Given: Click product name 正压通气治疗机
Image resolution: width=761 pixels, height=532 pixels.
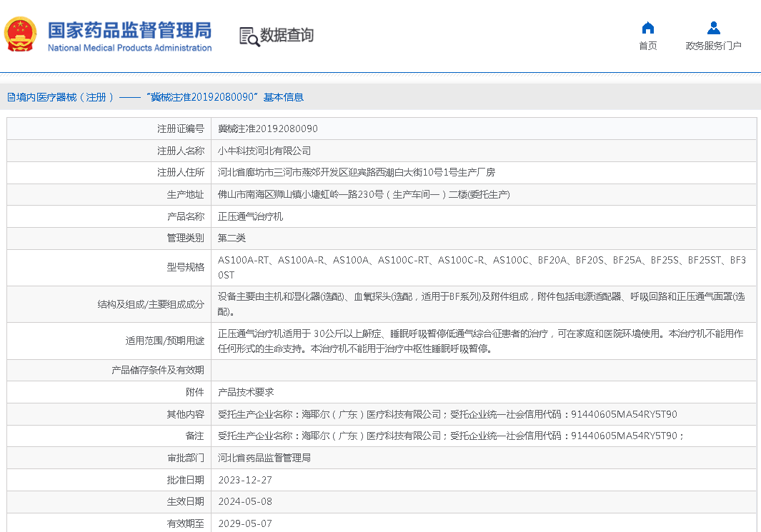Looking at the screenshot, I should 250,216.
